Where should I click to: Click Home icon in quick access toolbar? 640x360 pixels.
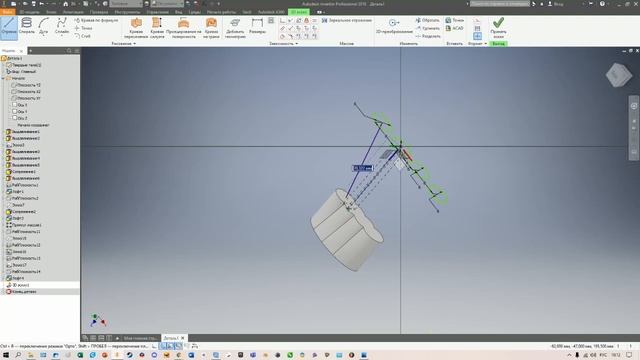tap(65, 4)
